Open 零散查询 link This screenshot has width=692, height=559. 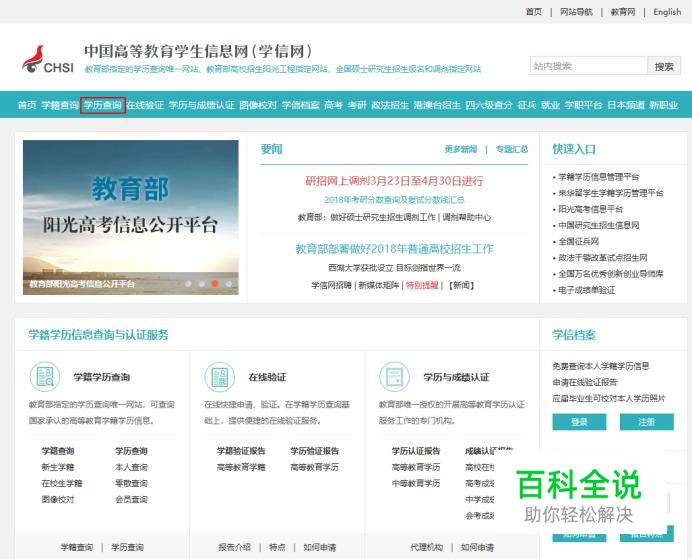tap(131, 483)
